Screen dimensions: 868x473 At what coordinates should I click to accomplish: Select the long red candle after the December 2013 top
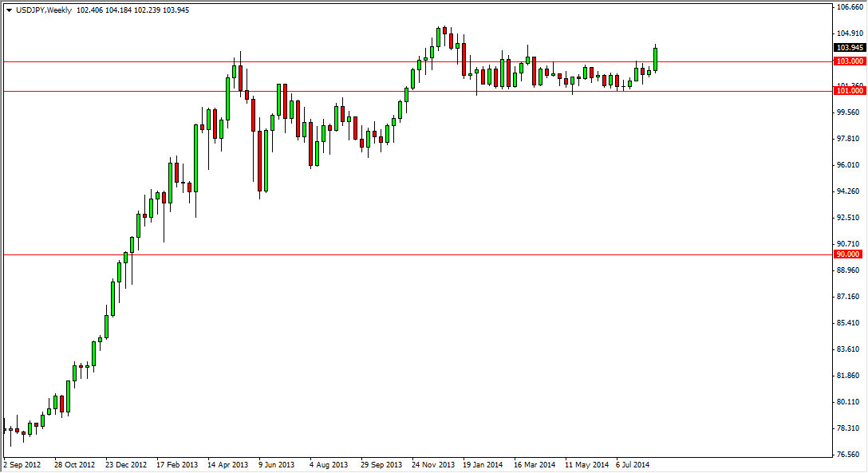464,60
